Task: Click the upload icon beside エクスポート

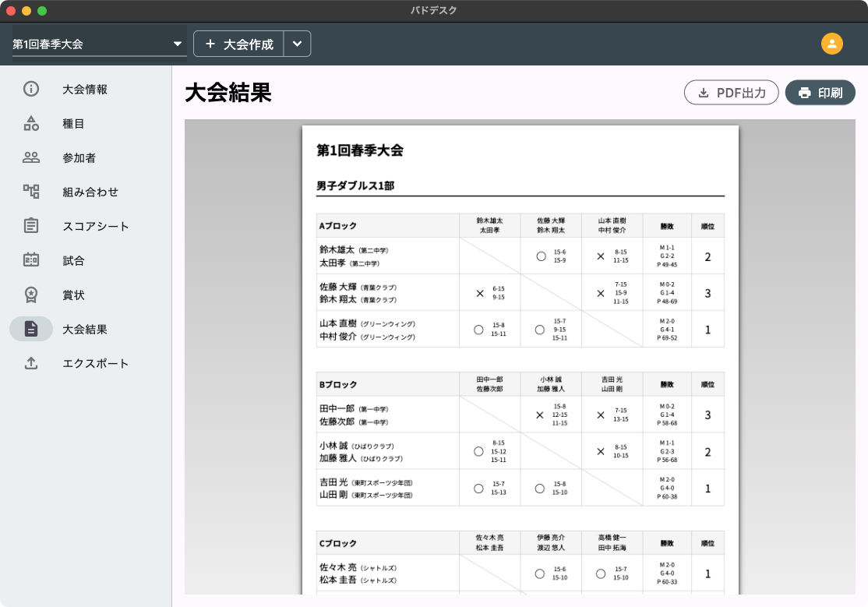Action: (x=31, y=363)
